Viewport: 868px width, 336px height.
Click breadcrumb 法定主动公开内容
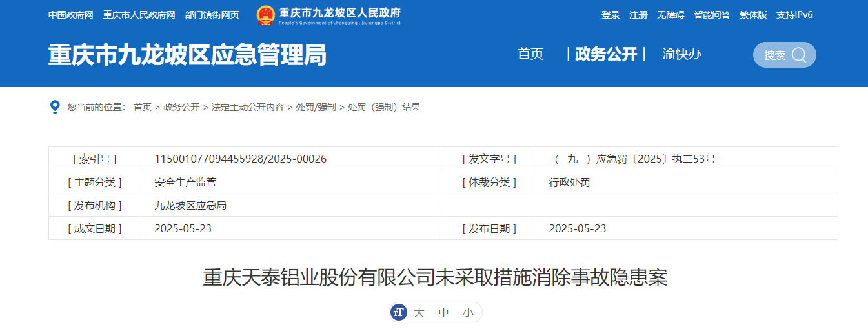(248, 107)
